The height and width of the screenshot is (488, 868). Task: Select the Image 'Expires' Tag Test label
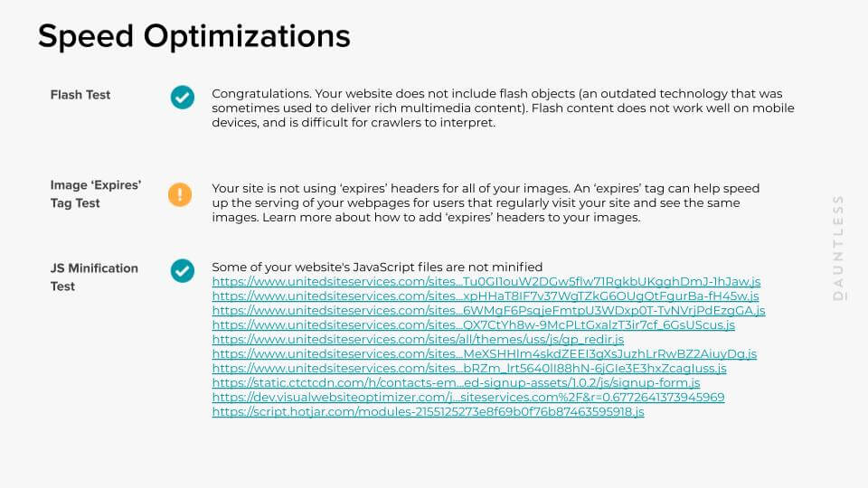96,194
